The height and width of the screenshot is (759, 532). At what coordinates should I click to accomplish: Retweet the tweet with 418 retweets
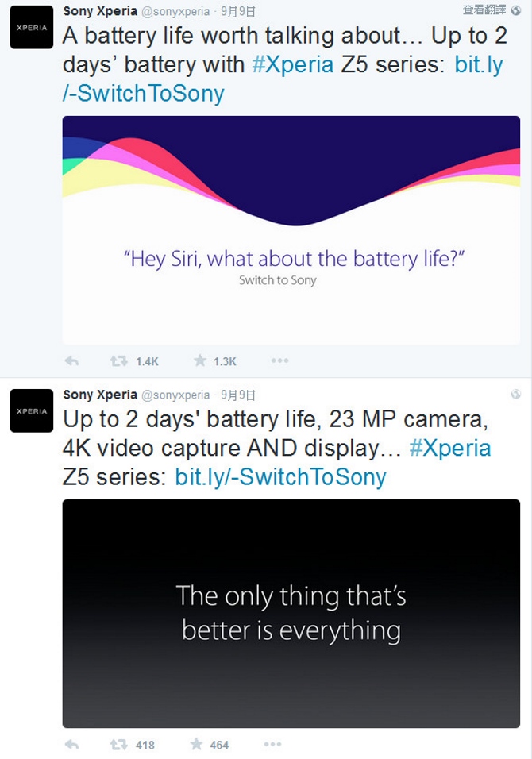[x=119, y=745]
